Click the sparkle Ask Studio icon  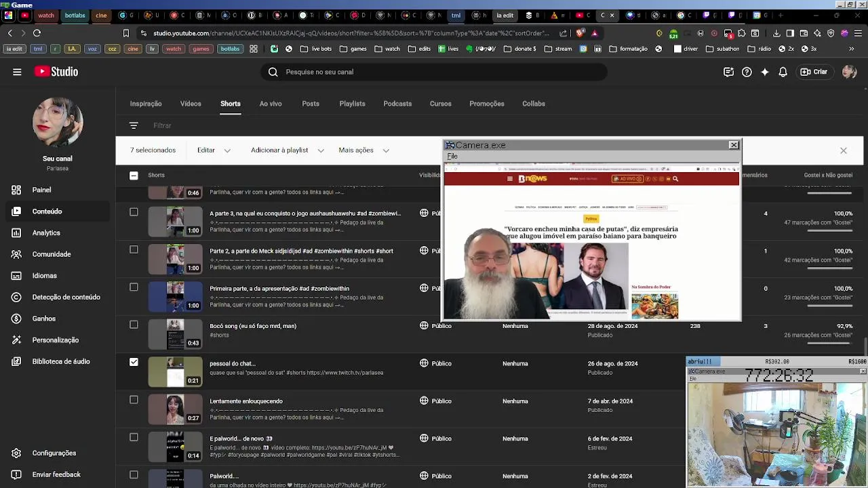765,72
